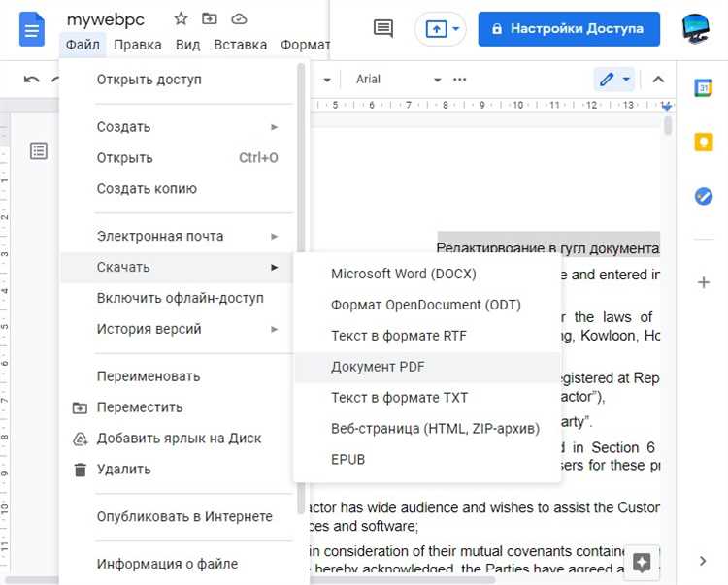Click Настройки Доступа share button

(569, 29)
